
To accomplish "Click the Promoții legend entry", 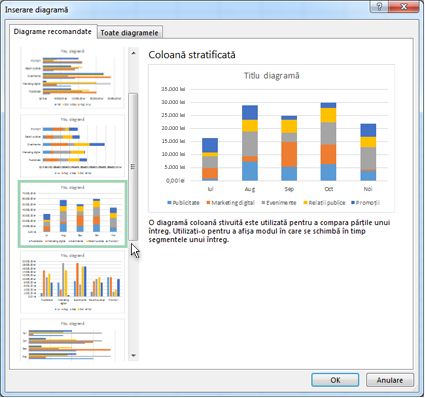I will [x=366, y=203].
